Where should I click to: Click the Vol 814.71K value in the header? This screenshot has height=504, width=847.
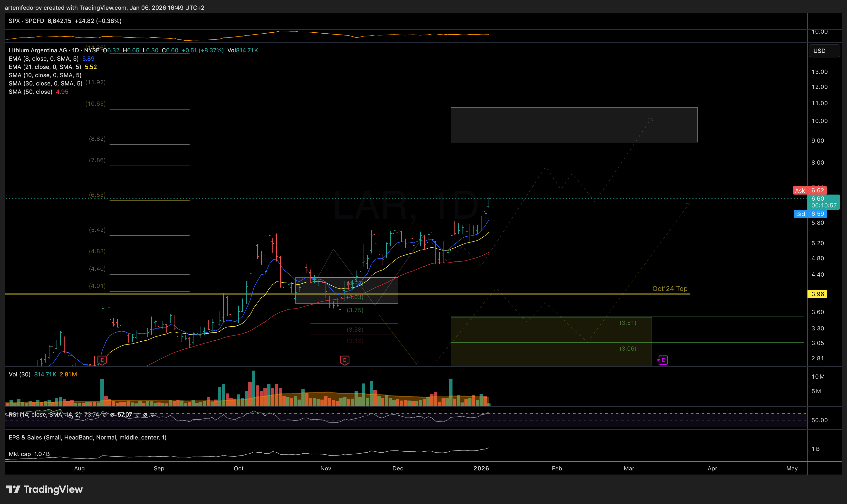(x=243, y=50)
